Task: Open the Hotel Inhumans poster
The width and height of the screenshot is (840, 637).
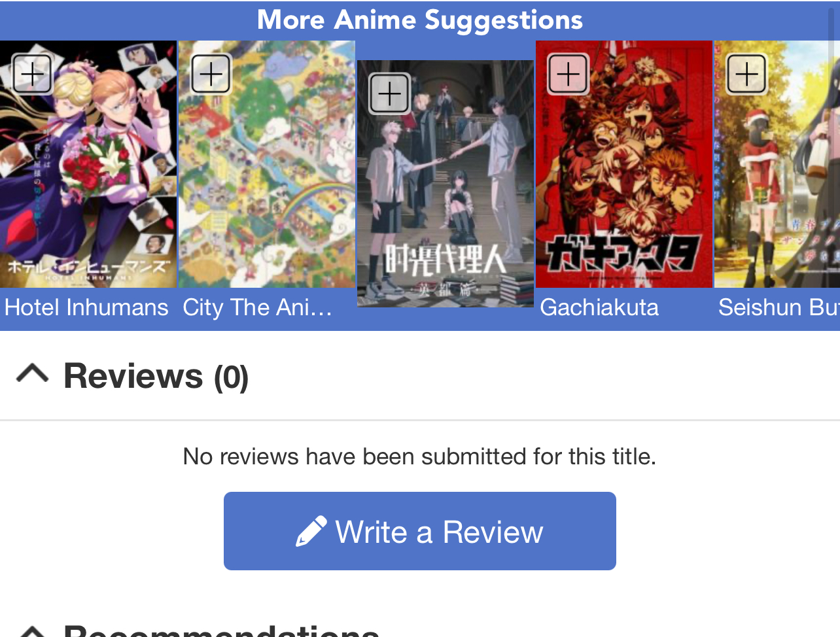Action: tap(88, 164)
